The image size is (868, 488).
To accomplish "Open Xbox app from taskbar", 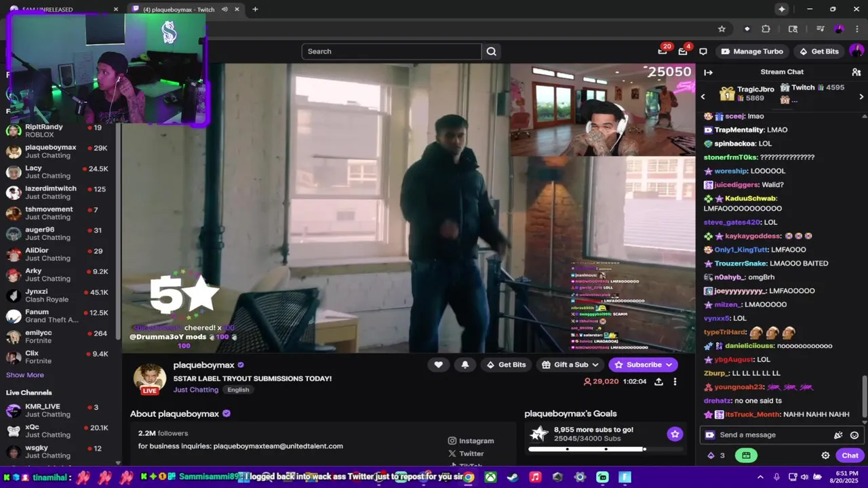I will (490, 477).
